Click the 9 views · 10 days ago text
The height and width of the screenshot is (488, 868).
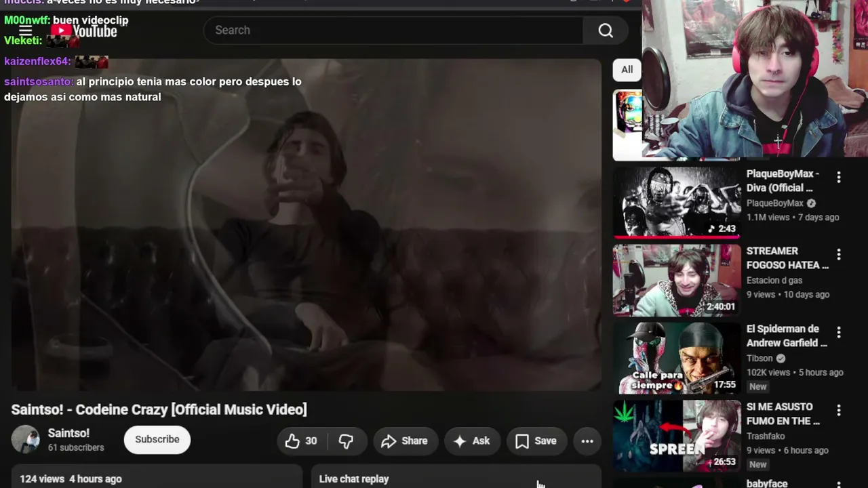(788, 295)
